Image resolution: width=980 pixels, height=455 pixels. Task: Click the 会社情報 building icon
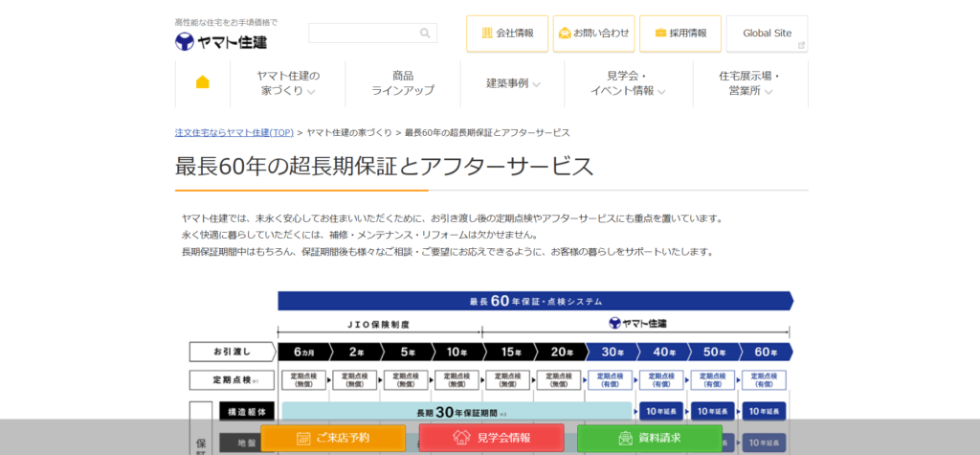click(487, 34)
